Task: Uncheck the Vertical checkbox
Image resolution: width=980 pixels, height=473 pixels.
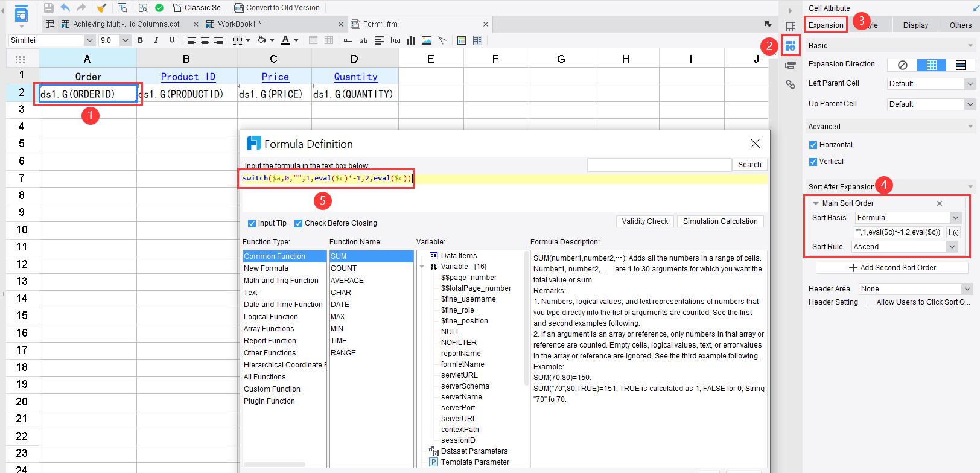Action: tap(813, 162)
